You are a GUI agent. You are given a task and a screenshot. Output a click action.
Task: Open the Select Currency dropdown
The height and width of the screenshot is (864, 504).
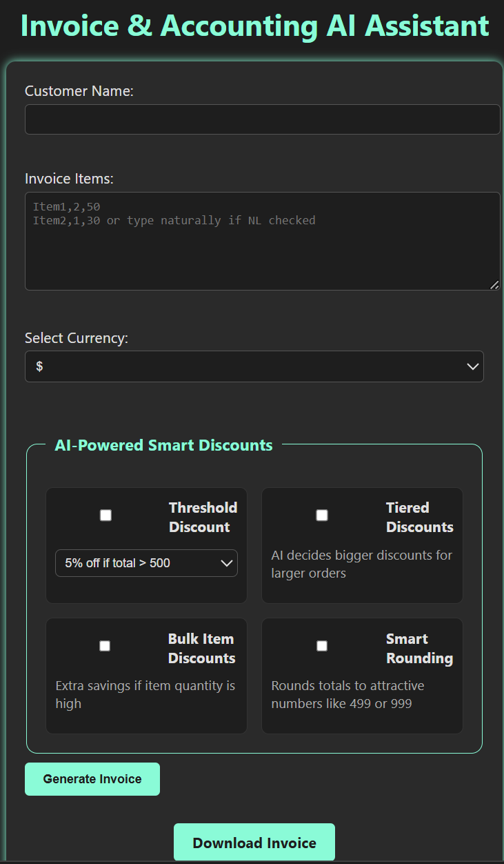click(254, 366)
